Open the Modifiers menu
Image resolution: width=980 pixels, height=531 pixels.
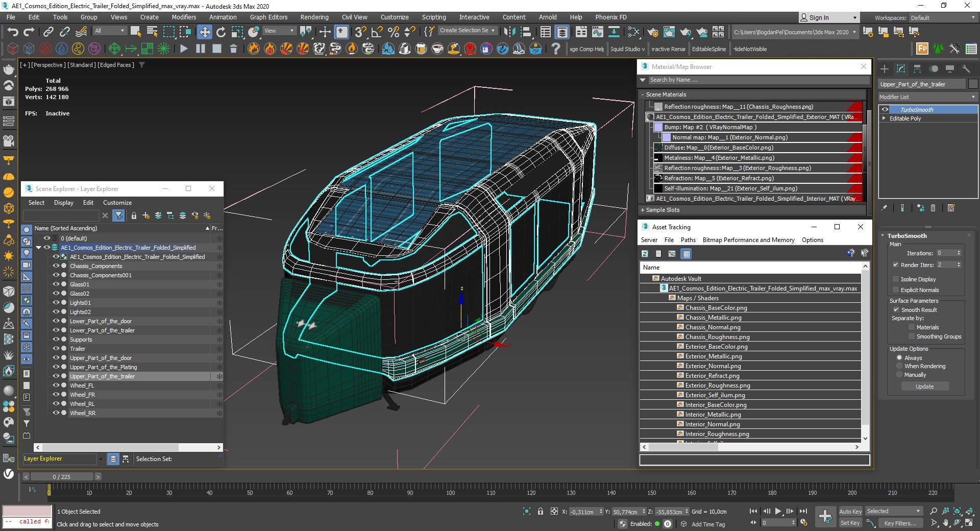(184, 17)
